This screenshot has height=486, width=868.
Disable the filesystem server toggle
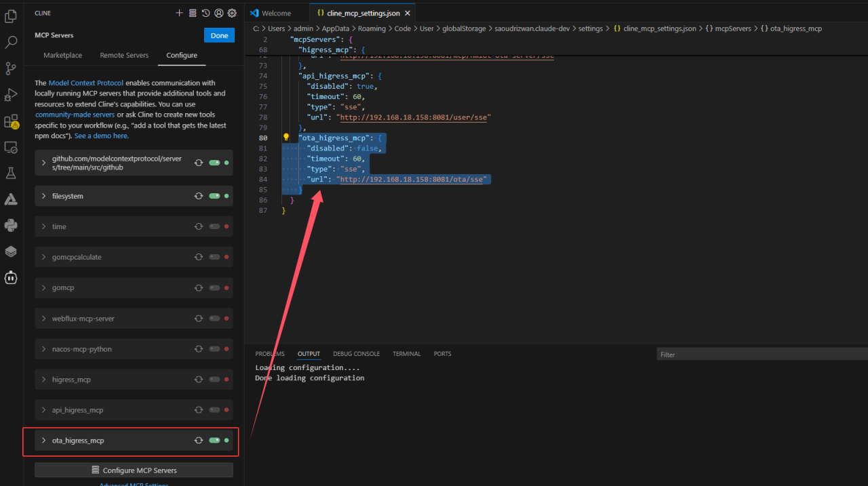214,196
